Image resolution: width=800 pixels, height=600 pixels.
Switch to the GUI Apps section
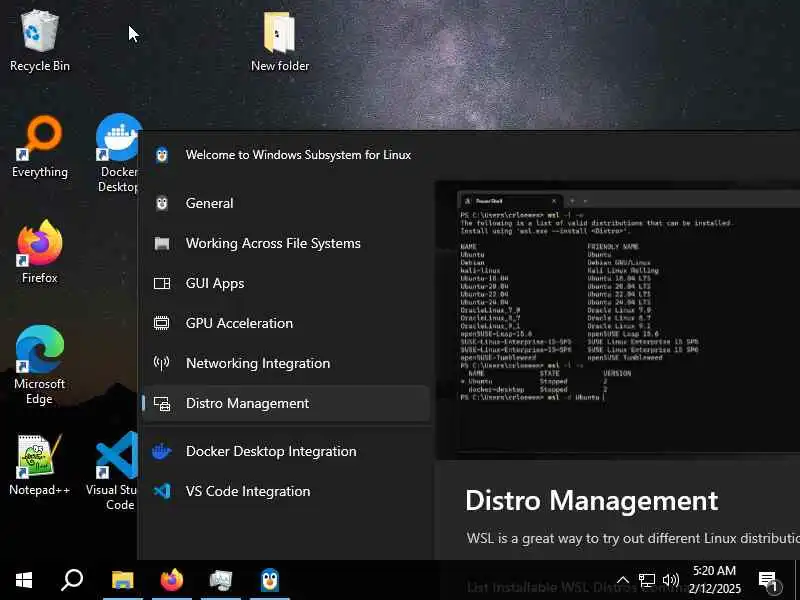[286, 283]
